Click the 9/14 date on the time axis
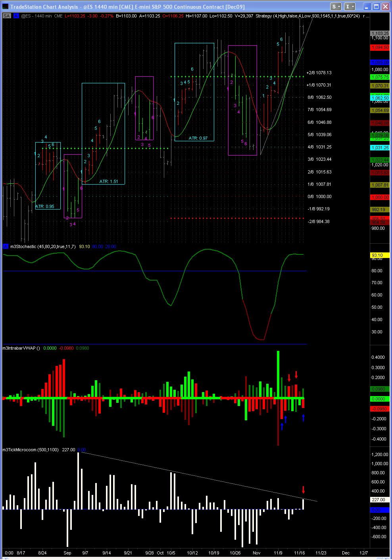Screen dimensions: 392x560 pos(107,553)
